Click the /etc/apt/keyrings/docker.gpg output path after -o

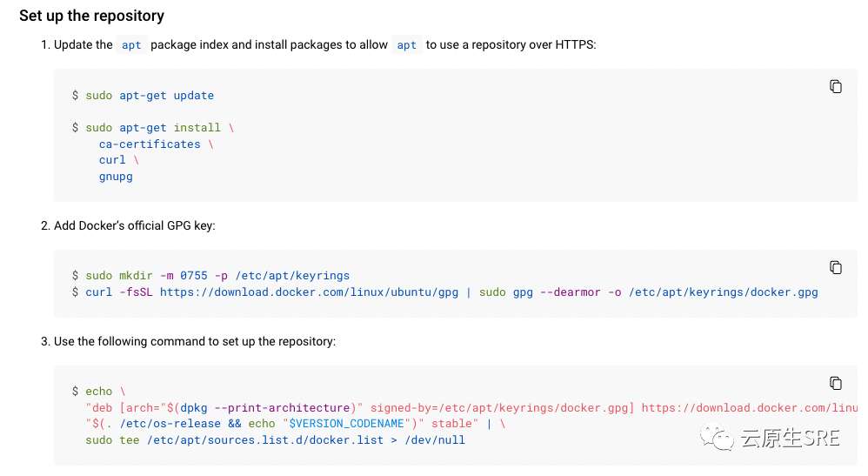coord(723,292)
